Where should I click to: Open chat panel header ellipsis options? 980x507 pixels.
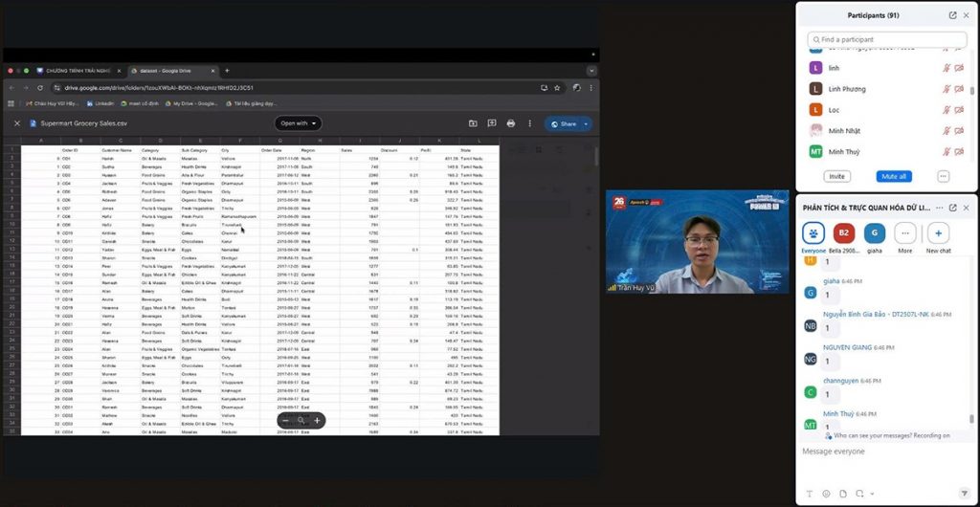point(940,208)
